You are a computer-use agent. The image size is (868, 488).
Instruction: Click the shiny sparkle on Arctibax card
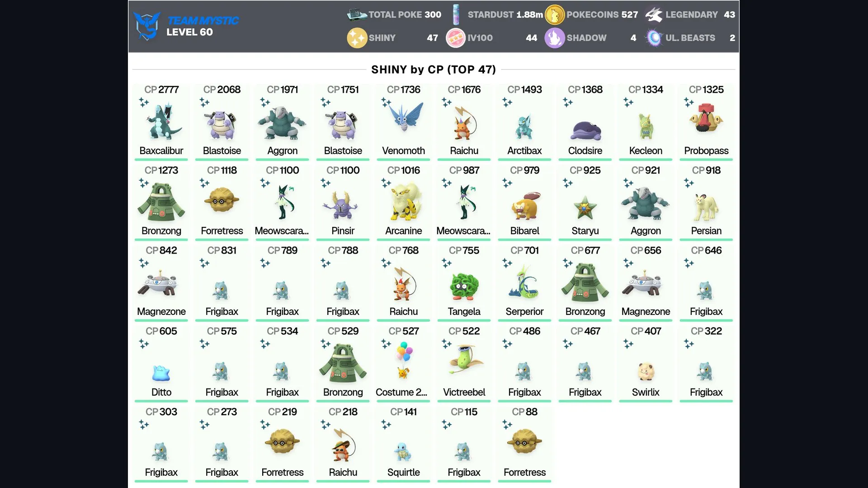(x=507, y=103)
